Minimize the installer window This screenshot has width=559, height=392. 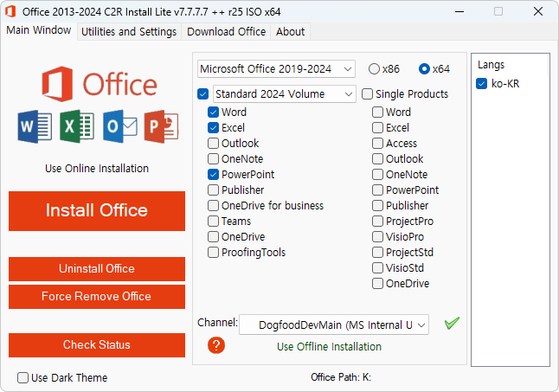pyautogui.click(x=459, y=12)
